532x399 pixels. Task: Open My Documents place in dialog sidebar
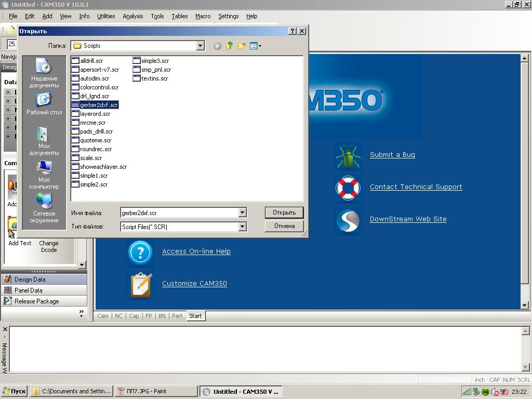[x=44, y=141]
